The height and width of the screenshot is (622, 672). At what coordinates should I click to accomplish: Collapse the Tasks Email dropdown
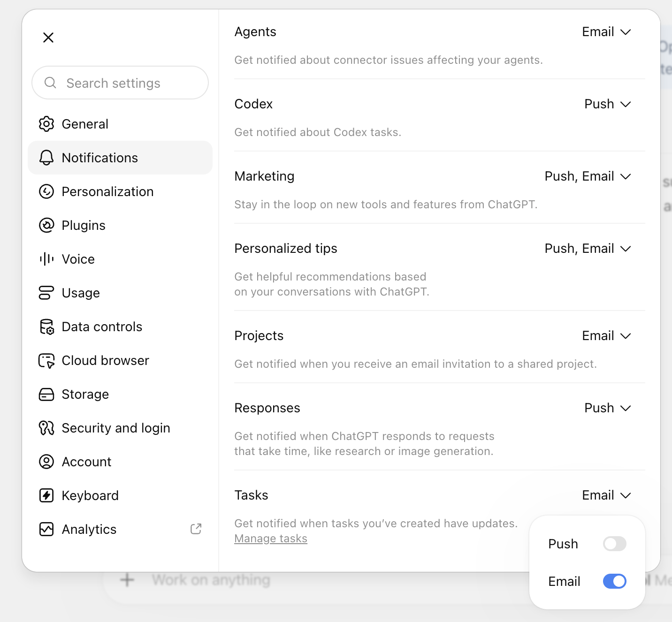(606, 495)
